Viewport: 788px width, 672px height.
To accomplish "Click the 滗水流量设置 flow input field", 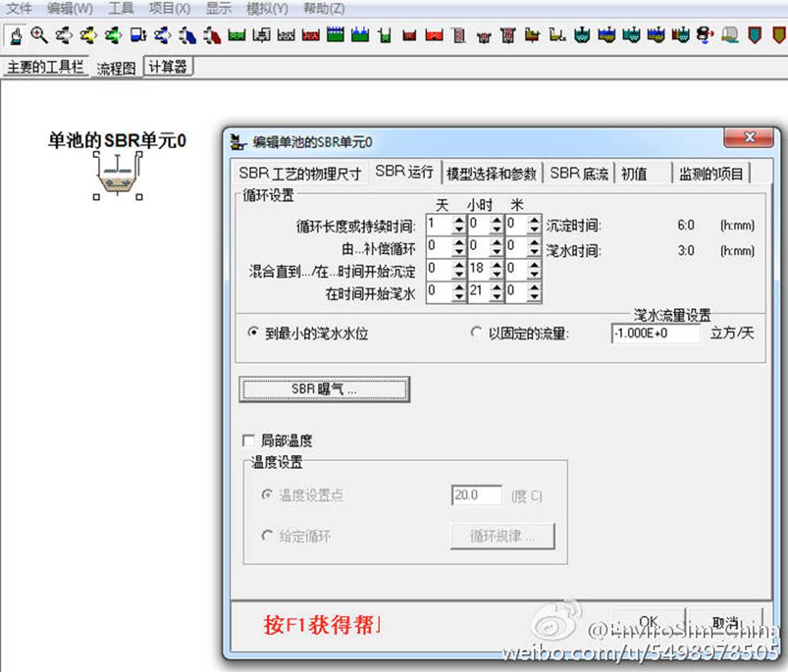I will 655,333.
